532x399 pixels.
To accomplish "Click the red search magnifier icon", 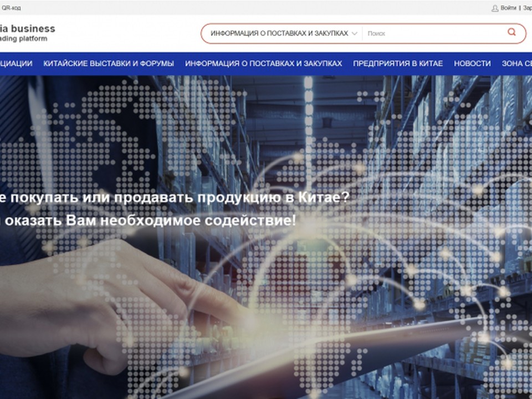I will 511,32.
